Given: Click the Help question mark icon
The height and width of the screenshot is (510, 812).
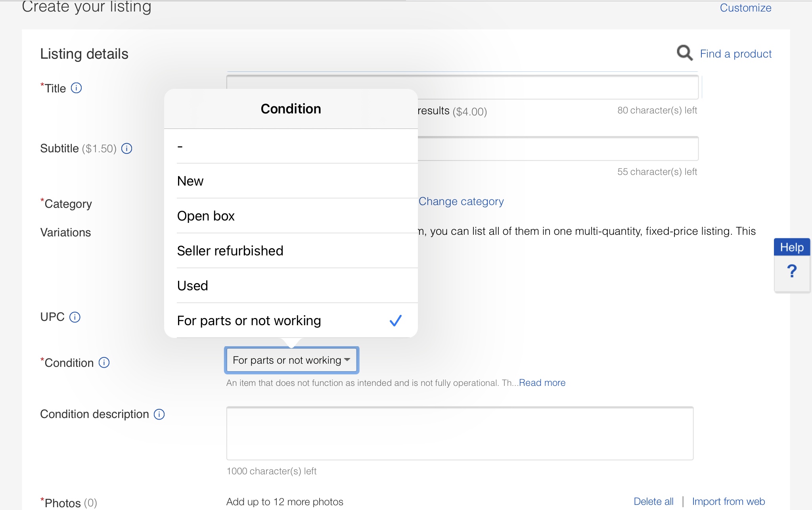Looking at the screenshot, I should [x=792, y=272].
